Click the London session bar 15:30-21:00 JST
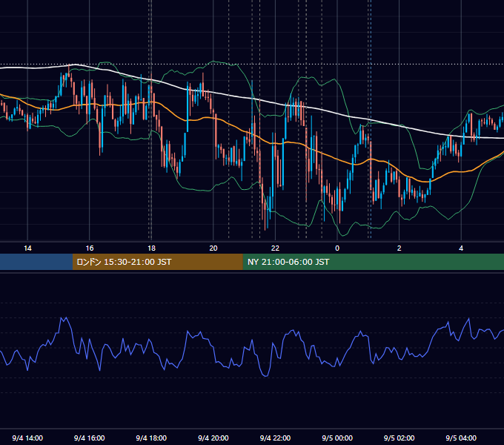This screenshot has width=504, height=445. tap(157, 262)
